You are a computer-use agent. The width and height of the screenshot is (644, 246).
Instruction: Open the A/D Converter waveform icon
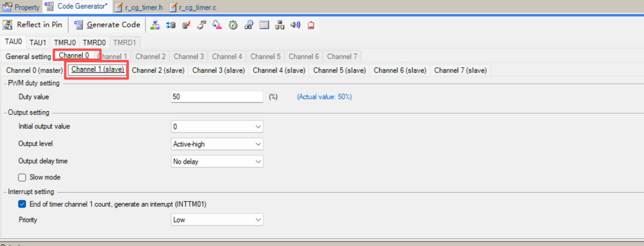coord(217,25)
